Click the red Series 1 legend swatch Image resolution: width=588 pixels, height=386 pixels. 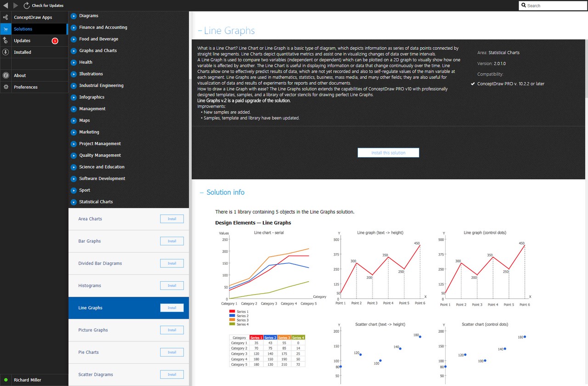(x=232, y=312)
